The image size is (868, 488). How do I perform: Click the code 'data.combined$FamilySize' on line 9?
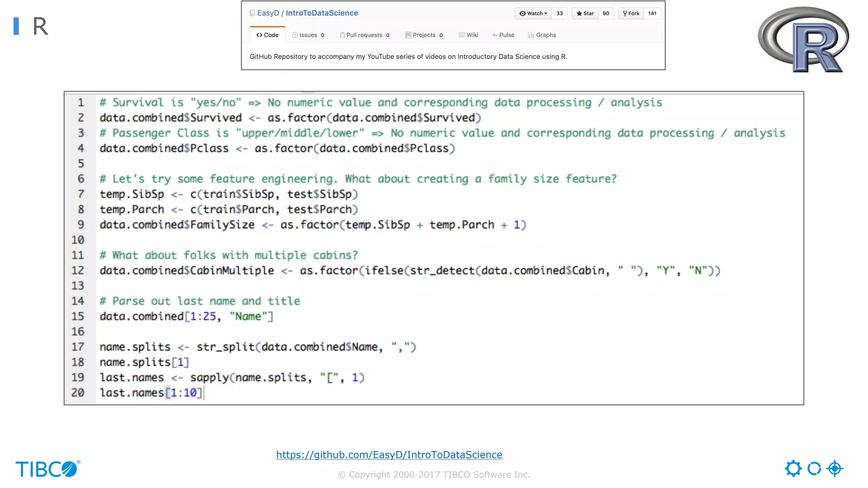coord(177,225)
